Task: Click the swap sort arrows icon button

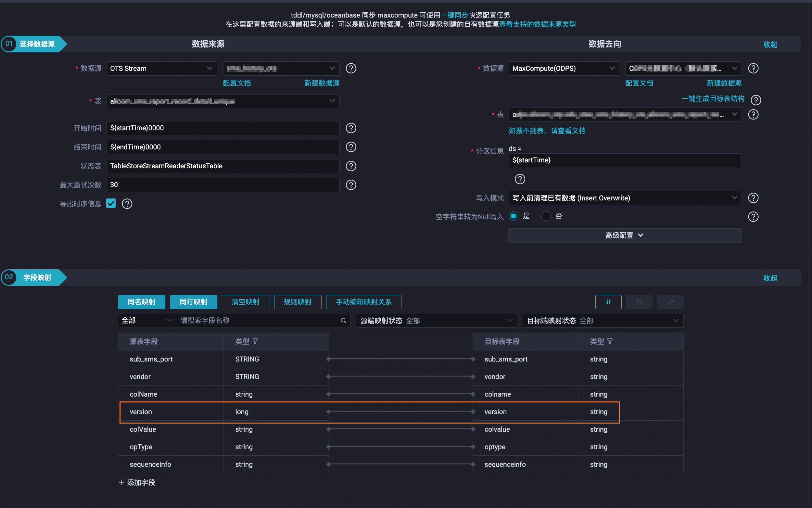Action: 608,302
